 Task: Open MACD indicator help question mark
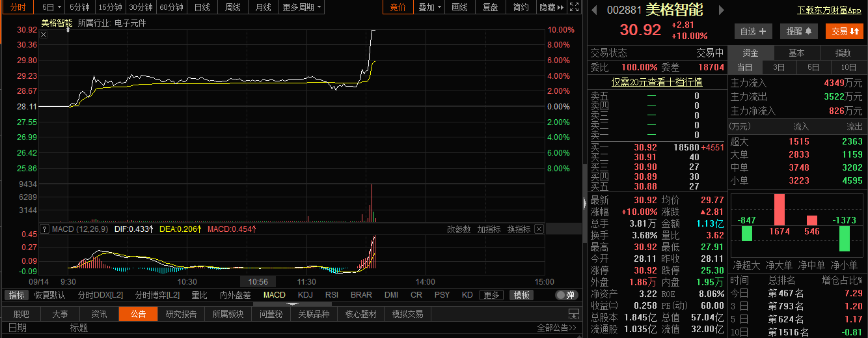[x=44, y=229]
